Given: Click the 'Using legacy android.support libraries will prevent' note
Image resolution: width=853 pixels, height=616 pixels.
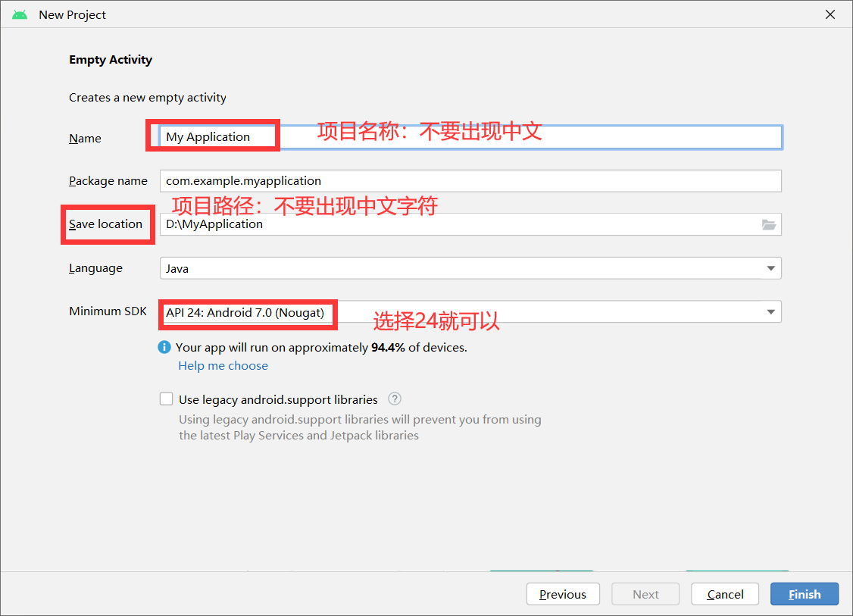Looking at the screenshot, I should tap(360, 427).
